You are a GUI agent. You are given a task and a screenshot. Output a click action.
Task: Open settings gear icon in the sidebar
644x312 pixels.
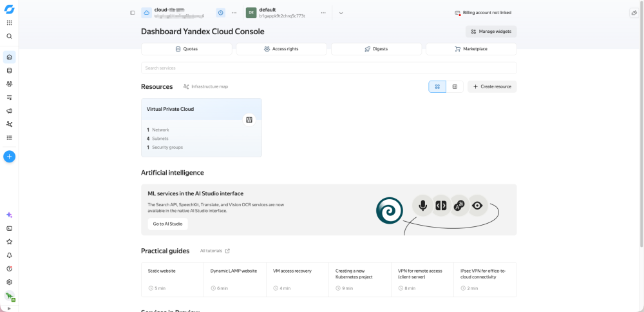(x=10, y=282)
